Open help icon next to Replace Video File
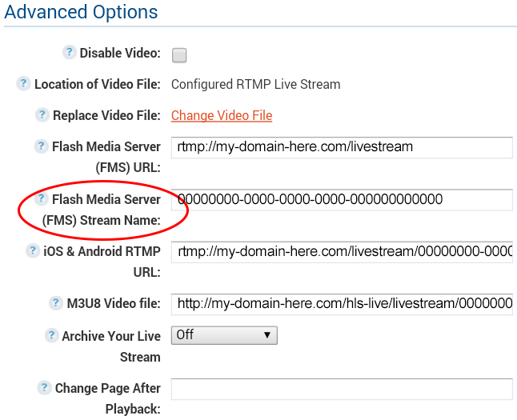The height and width of the screenshot is (420, 517). 42,115
